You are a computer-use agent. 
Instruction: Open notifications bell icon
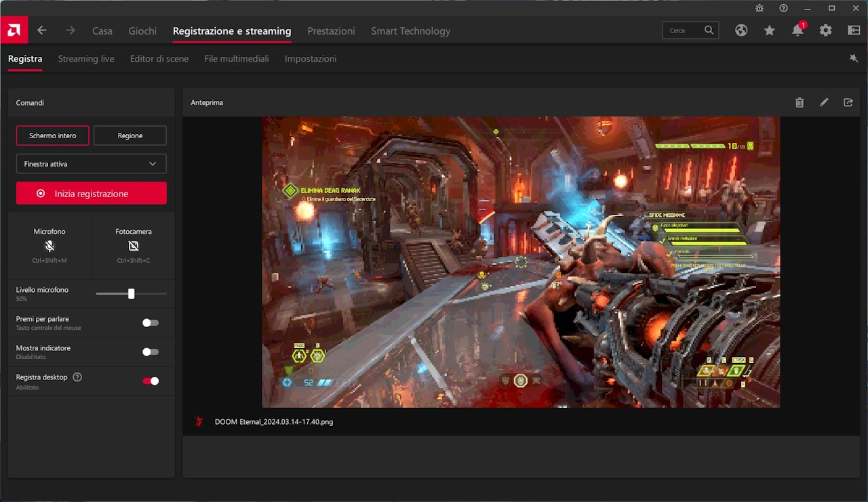[798, 30]
